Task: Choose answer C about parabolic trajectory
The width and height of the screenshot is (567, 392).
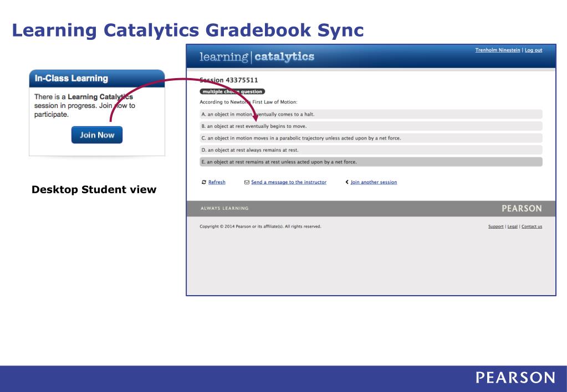Action: point(371,138)
